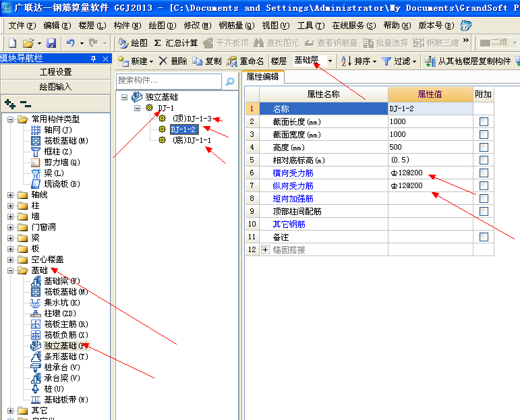Screen dimensions: 520x420
Task: Open the 文件(F) menu
Action: [22, 26]
